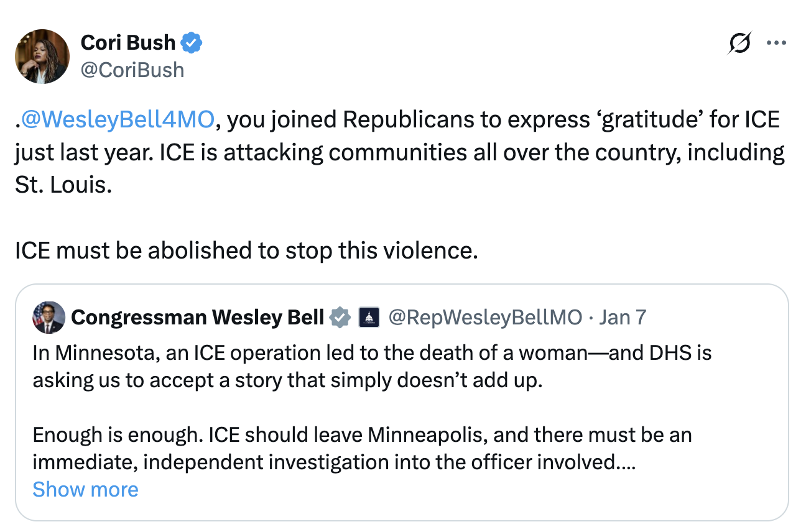Open Grok analysis of this post
This screenshot has height=532, width=806.
click(x=739, y=42)
